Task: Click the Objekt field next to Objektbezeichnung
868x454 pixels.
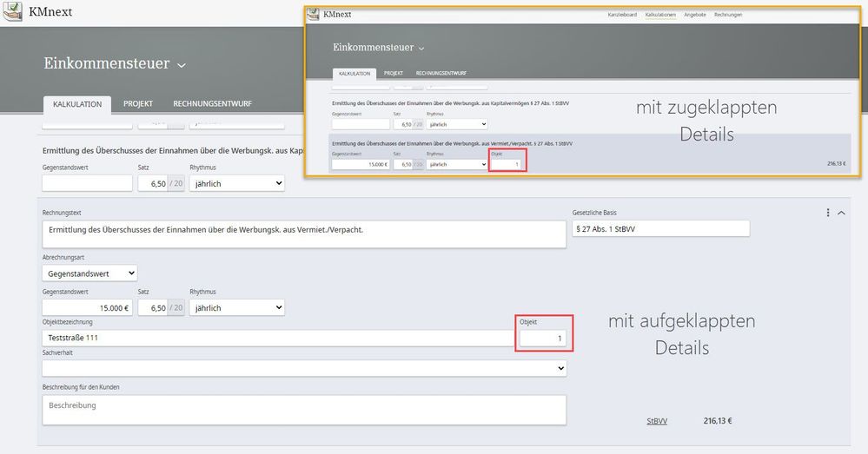Action: point(542,338)
